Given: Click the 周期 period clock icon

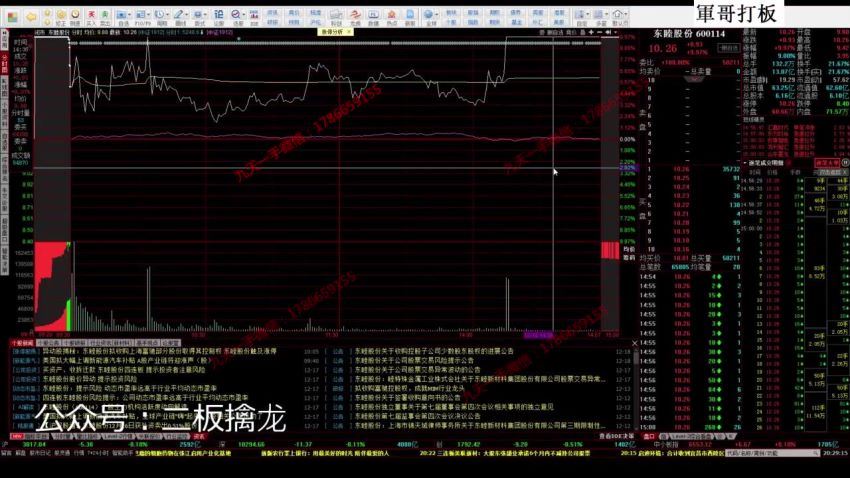Looking at the screenshot, I should (x=160, y=15).
